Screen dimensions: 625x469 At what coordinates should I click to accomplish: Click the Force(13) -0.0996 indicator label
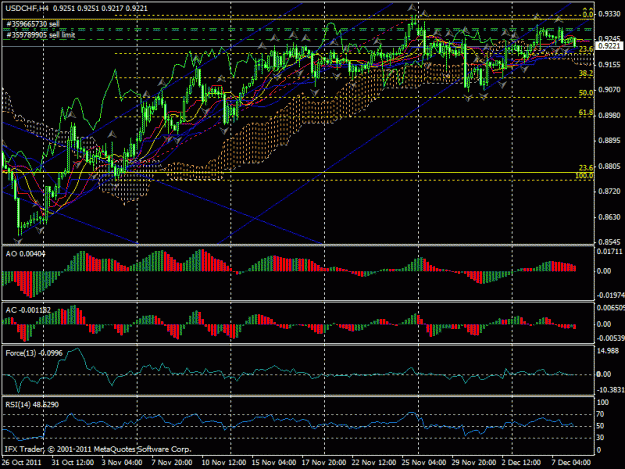point(34,353)
